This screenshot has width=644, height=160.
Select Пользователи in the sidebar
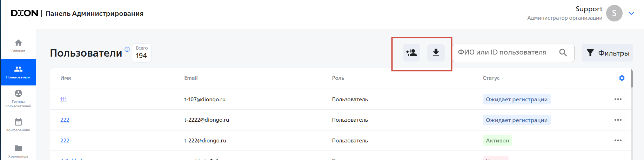point(18,72)
